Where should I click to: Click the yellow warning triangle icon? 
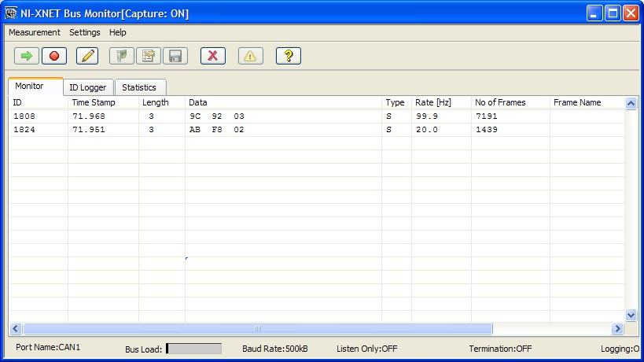click(x=250, y=56)
